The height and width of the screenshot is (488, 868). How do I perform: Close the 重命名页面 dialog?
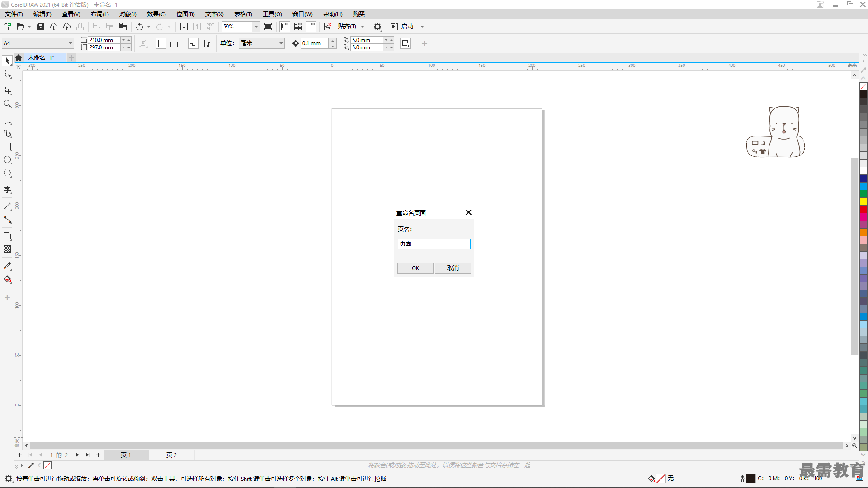(x=468, y=212)
